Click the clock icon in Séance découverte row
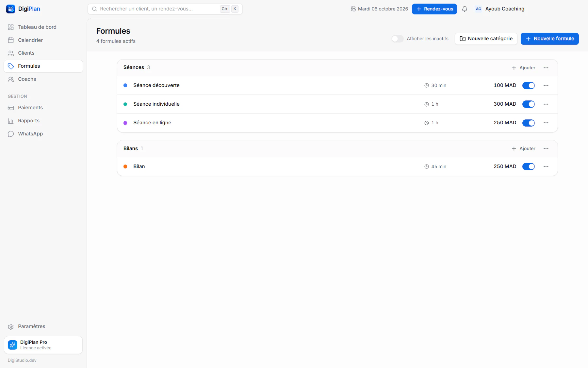The height and width of the screenshot is (368, 588). click(x=427, y=85)
